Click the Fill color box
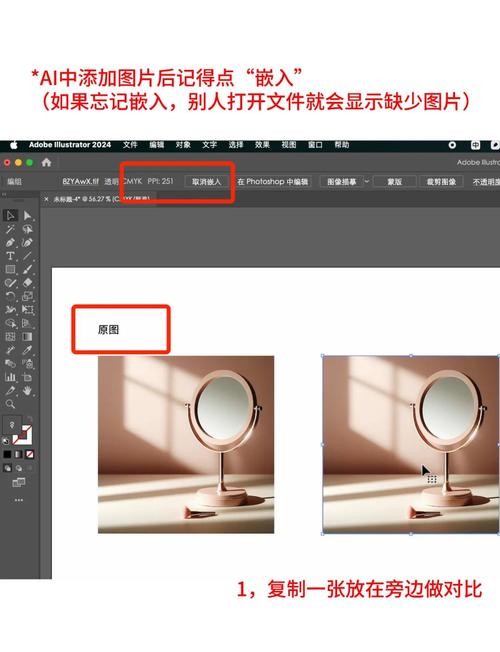This screenshot has height=652, width=500. [x=12, y=425]
